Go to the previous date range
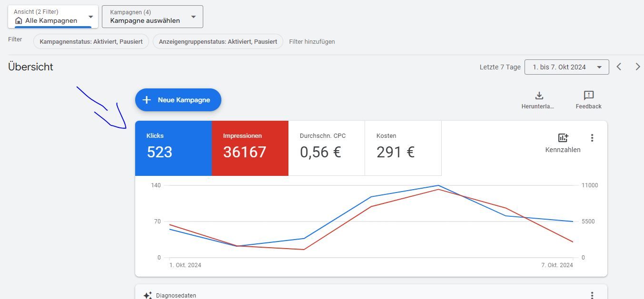The width and height of the screenshot is (644, 299). (619, 67)
